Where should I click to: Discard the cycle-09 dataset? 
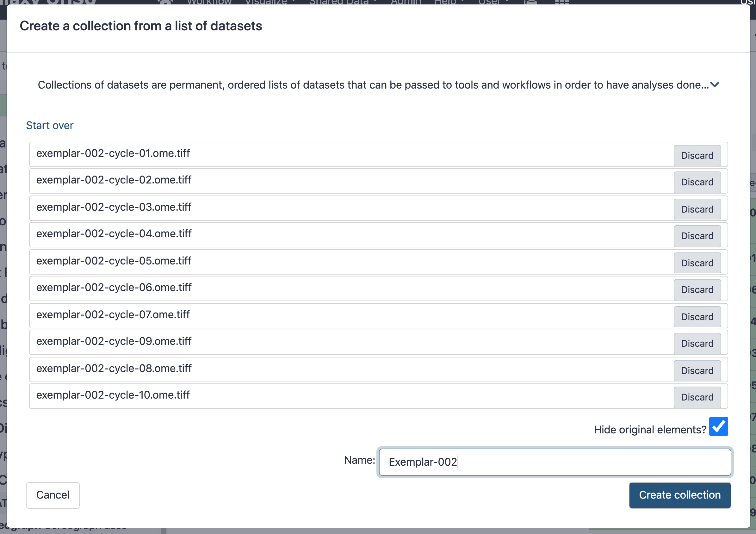coord(697,343)
